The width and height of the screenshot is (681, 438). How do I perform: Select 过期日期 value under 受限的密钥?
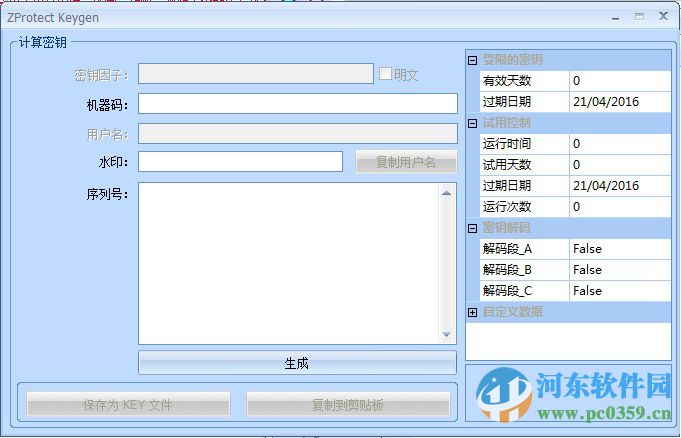click(x=620, y=102)
